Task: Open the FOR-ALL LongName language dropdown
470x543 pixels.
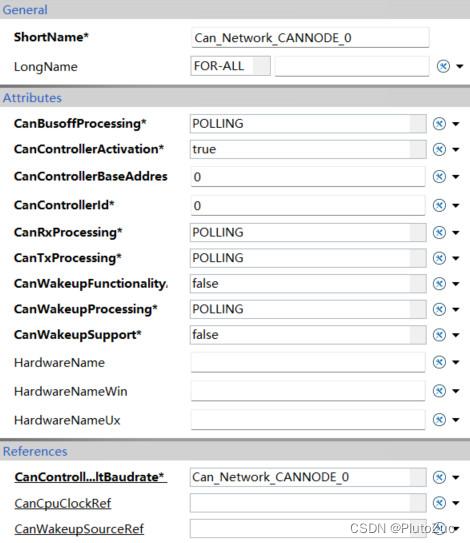Action: click(x=230, y=66)
